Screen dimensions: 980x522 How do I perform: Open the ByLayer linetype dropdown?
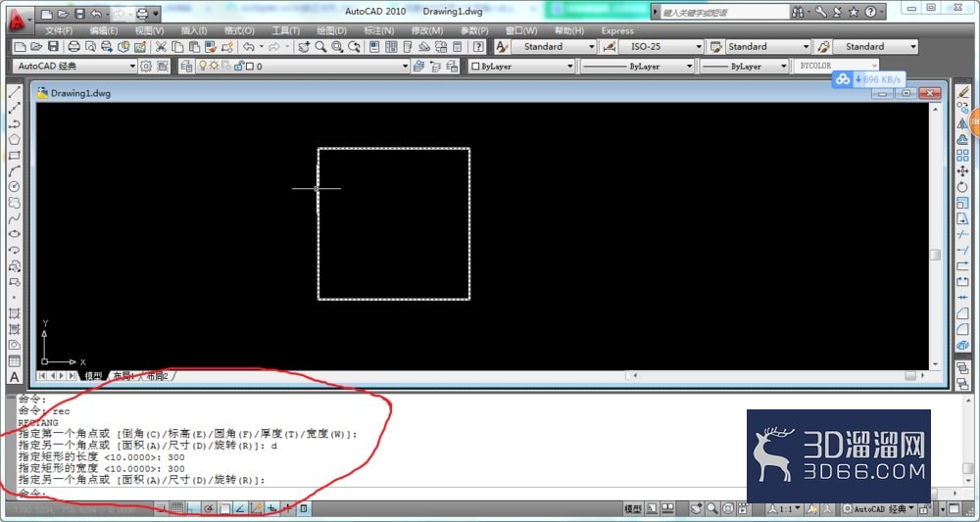tap(638, 66)
